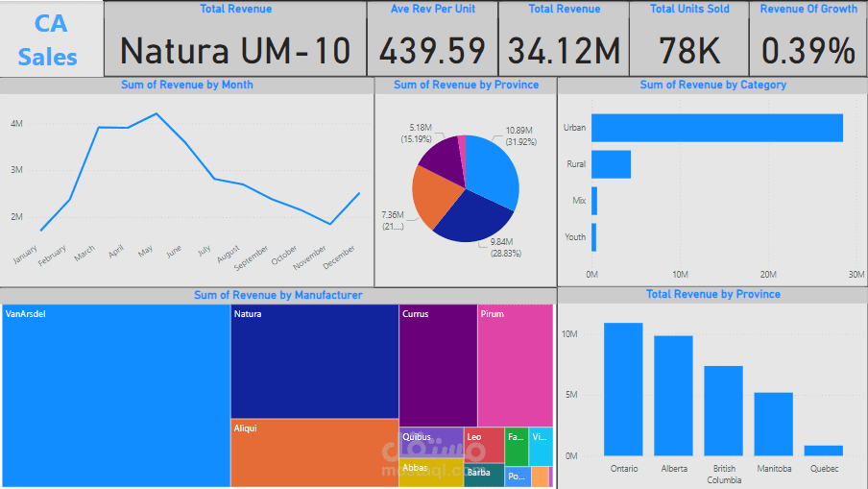The width and height of the screenshot is (868, 489).
Task: Select the VanArsdel treemap block
Action: click(x=116, y=396)
